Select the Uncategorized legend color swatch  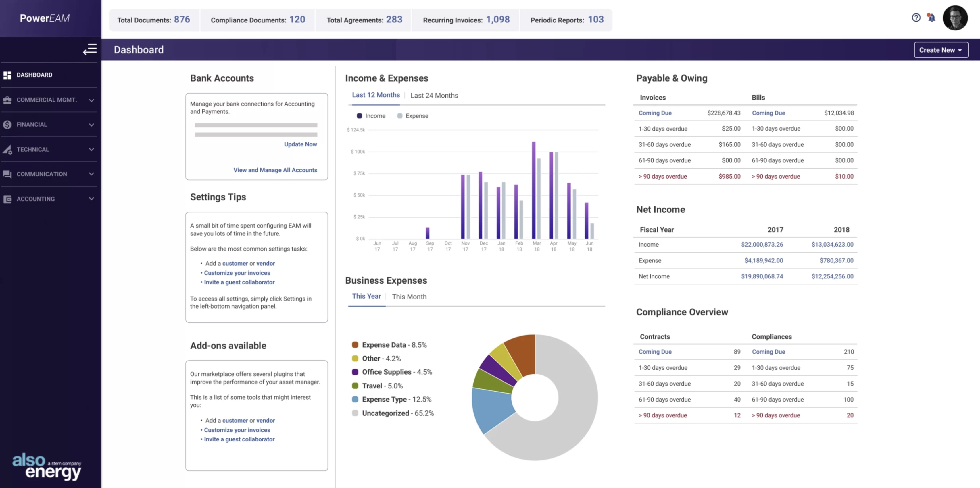[355, 413]
